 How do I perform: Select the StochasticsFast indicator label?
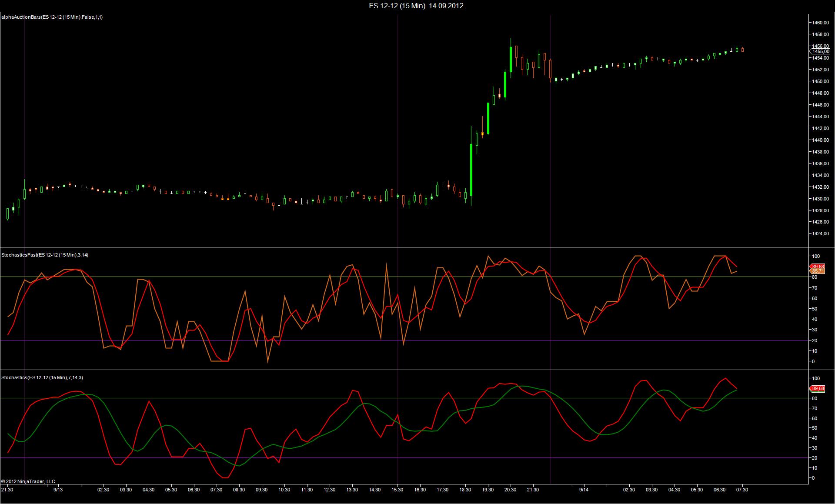(45, 255)
